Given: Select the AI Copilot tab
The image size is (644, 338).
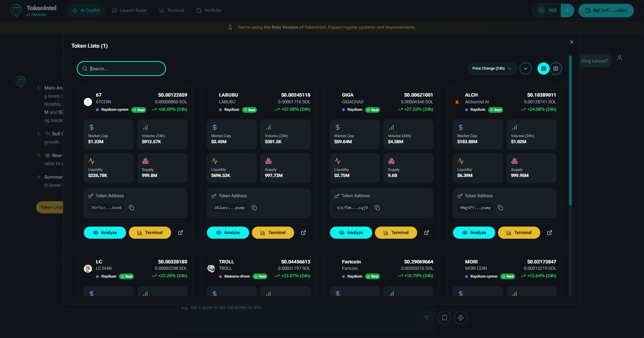Looking at the screenshot, I should (x=86, y=10).
